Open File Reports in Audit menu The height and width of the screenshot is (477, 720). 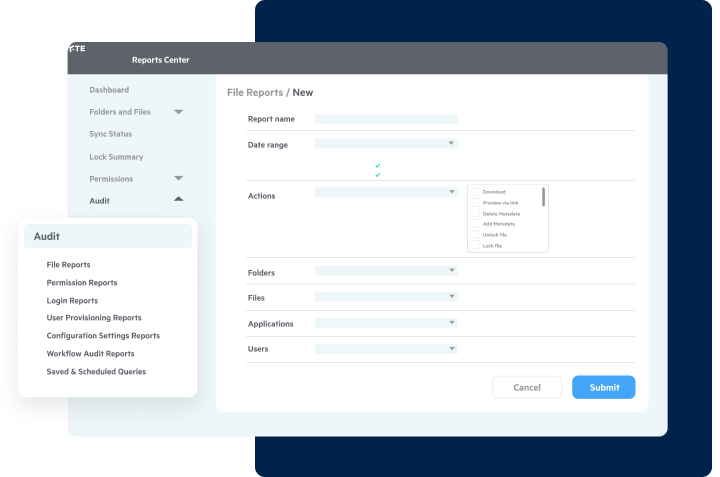pos(68,265)
